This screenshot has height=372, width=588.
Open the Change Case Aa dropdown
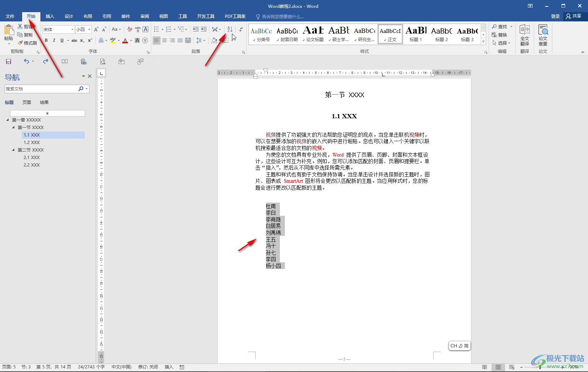pyautogui.click(x=116, y=29)
